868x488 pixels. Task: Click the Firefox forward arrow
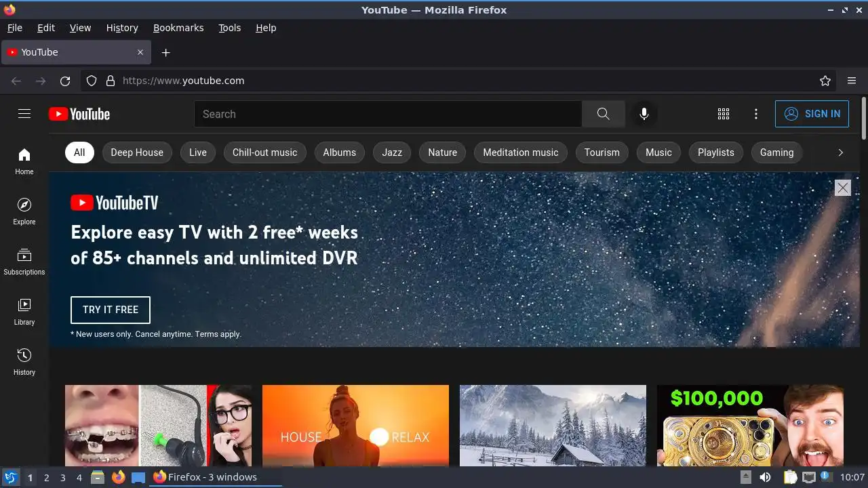(41, 81)
